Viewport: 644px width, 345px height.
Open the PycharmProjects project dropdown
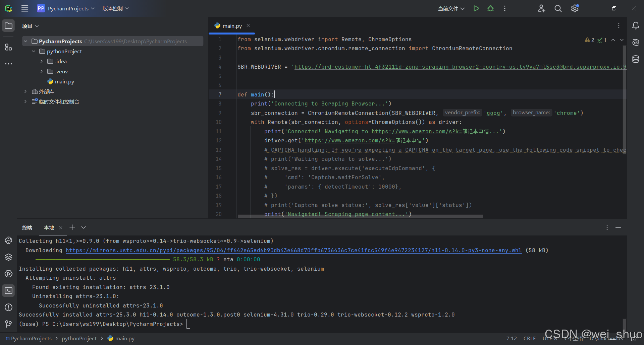[x=66, y=8]
